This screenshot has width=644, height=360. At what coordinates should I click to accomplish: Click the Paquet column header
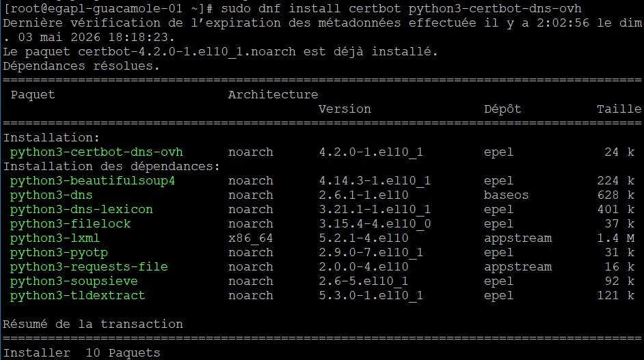pyautogui.click(x=33, y=95)
